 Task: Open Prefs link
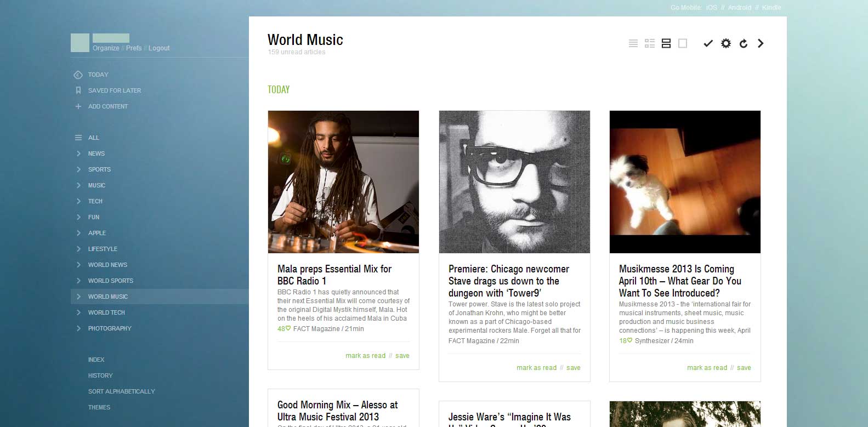pyautogui.click(x=134, y=48)
